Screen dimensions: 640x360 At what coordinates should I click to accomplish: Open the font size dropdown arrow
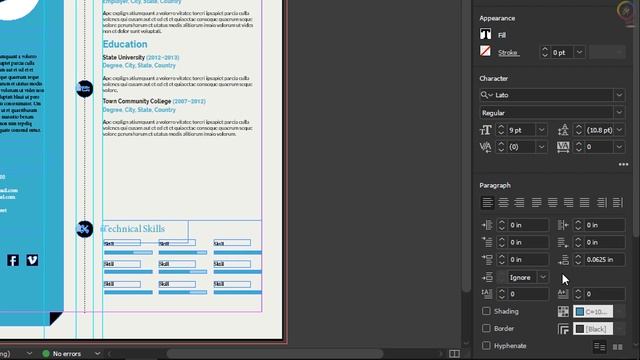coord(541,130)
